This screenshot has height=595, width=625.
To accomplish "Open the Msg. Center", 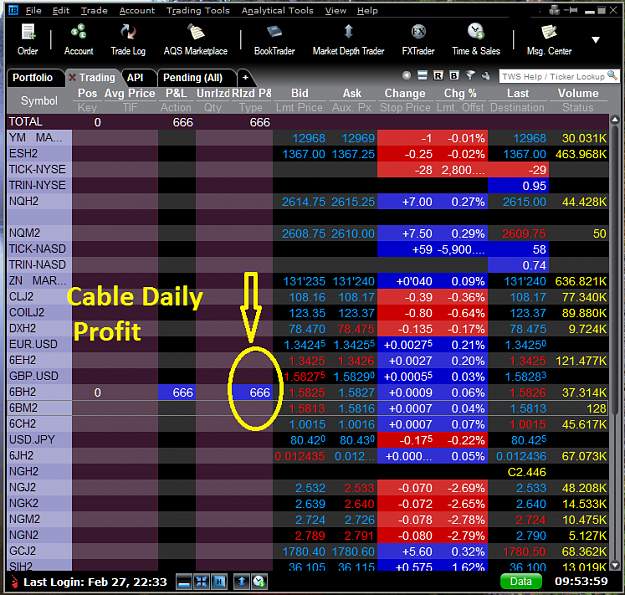I will point(549,39).
